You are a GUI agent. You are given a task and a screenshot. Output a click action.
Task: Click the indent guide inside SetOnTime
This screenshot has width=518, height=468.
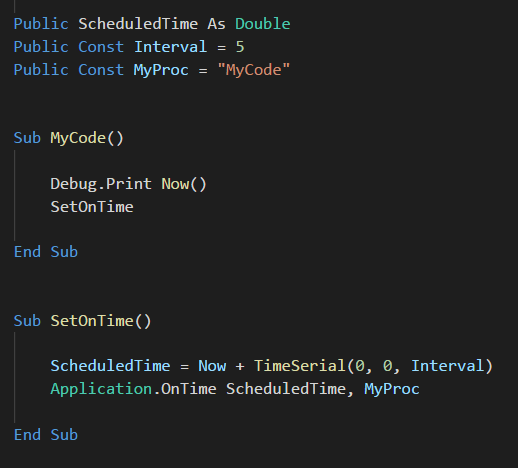click(x=15, y=378)
